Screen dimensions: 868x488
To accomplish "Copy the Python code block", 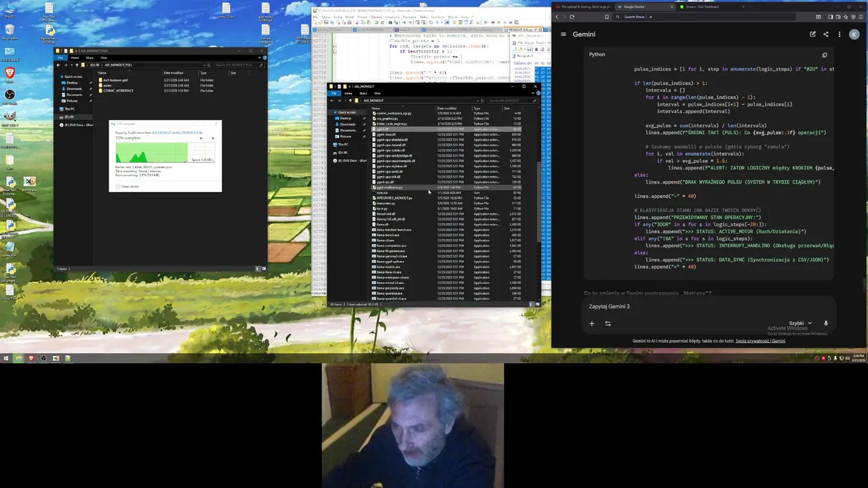I will click(825, 55).
